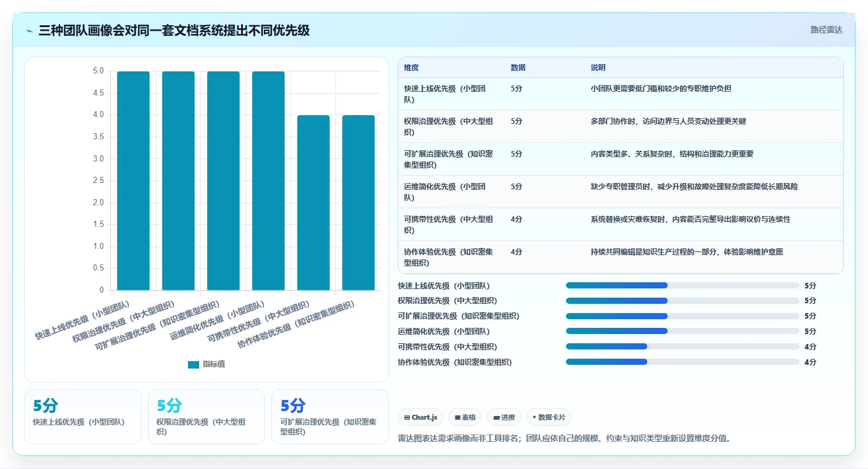Click the page title 三种团队画像会对同一套文档系统提出不同优先级
Viewport: 868px width, 469px height.
(x=174, y=30)
